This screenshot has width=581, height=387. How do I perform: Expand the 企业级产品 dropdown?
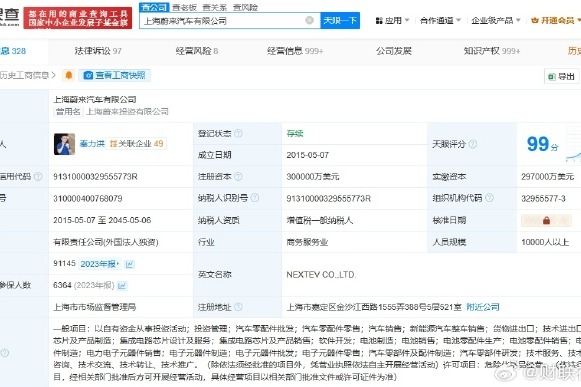click(495, 20)
